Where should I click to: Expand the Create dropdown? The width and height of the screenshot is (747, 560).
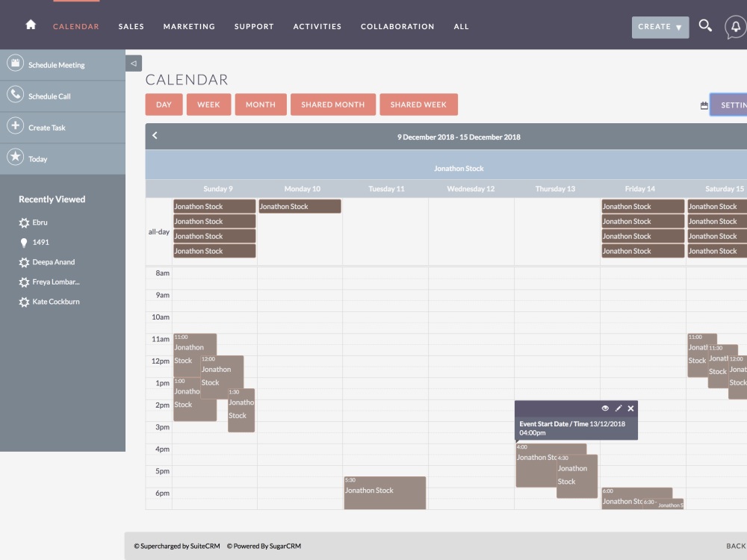click(660, 27)
